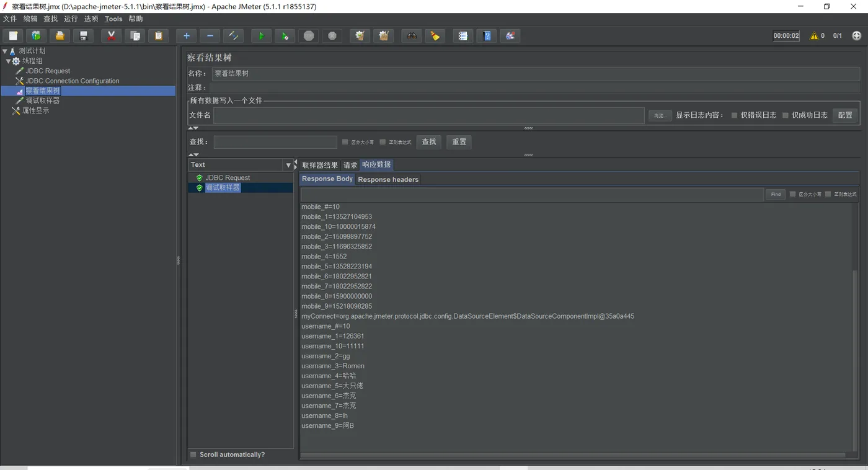Viewport: 868px width, 470px height.
Task: Toggle 区分大小写 checkbox next to 查找 field
Action: (x=345, y=142)
